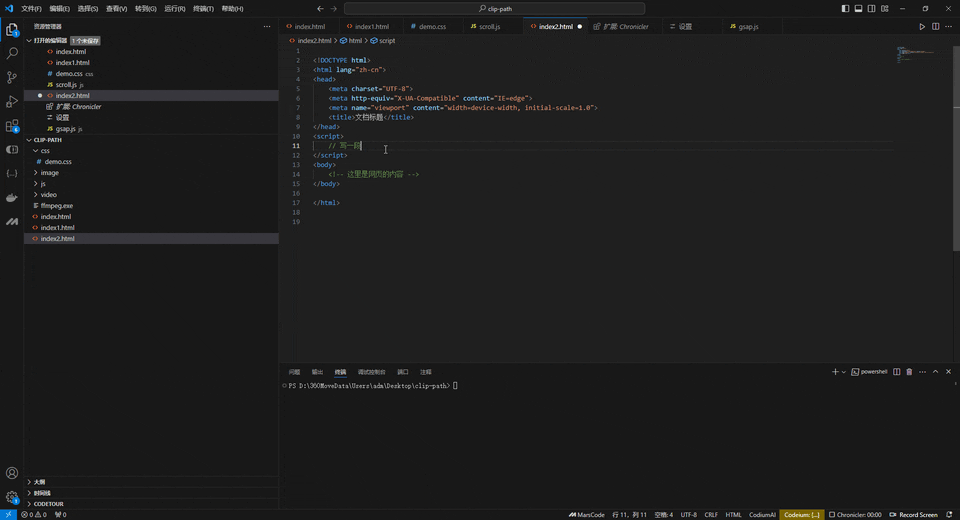The height and width of the screenshot is (520, 960).
Task: Open Run and Debug view
Action: coord(12,102)
